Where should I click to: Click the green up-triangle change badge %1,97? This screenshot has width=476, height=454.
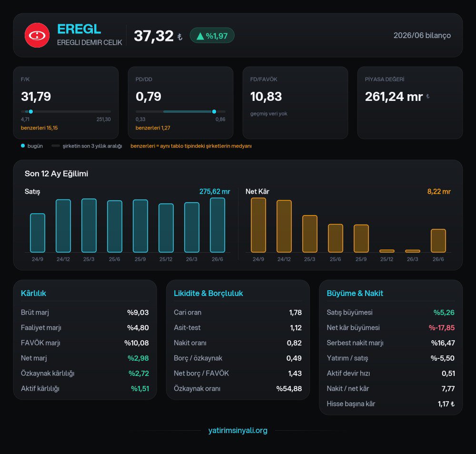[x=212, y=36]
